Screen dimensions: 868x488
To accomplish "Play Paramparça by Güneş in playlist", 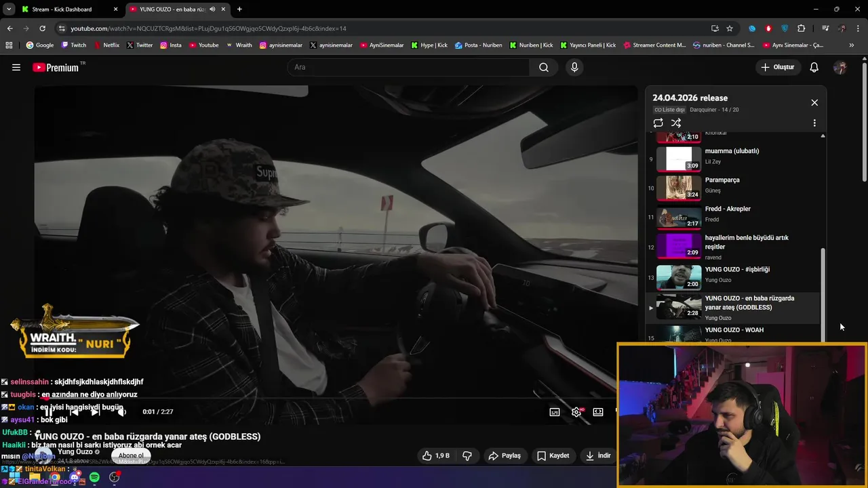I will point(732,188).
